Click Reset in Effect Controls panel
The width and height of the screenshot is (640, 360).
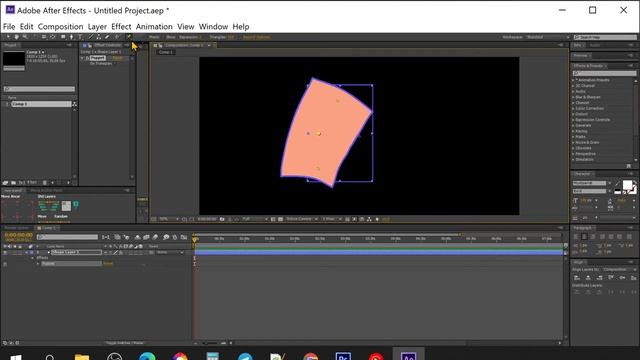tap(118, 58)
